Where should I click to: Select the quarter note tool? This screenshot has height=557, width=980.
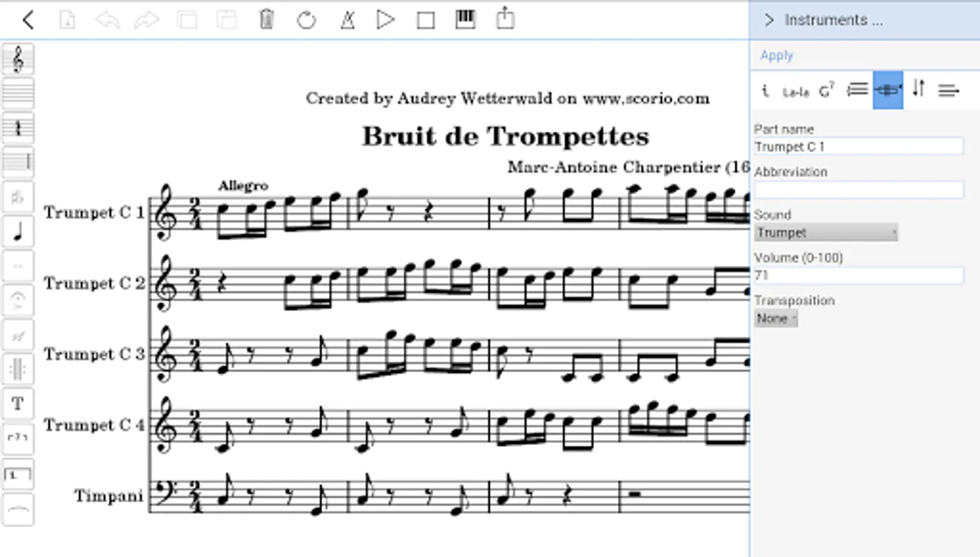click(x=18, y=232)
